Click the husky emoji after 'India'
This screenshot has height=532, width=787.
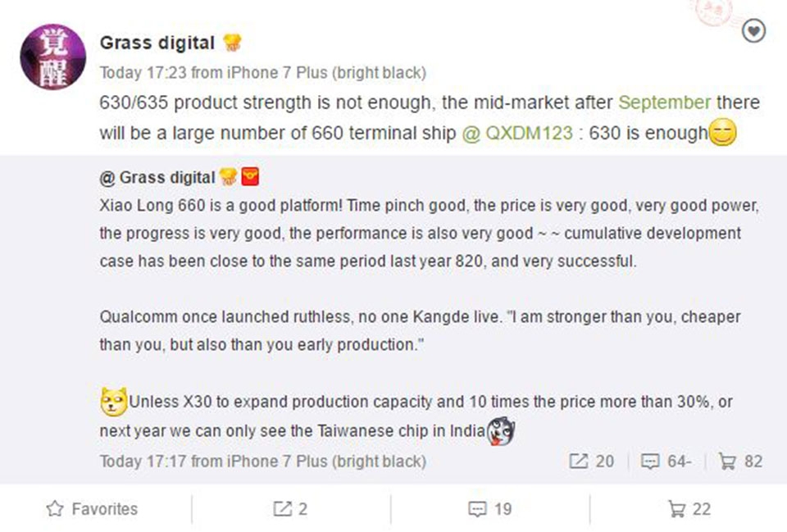click(500, 430)
